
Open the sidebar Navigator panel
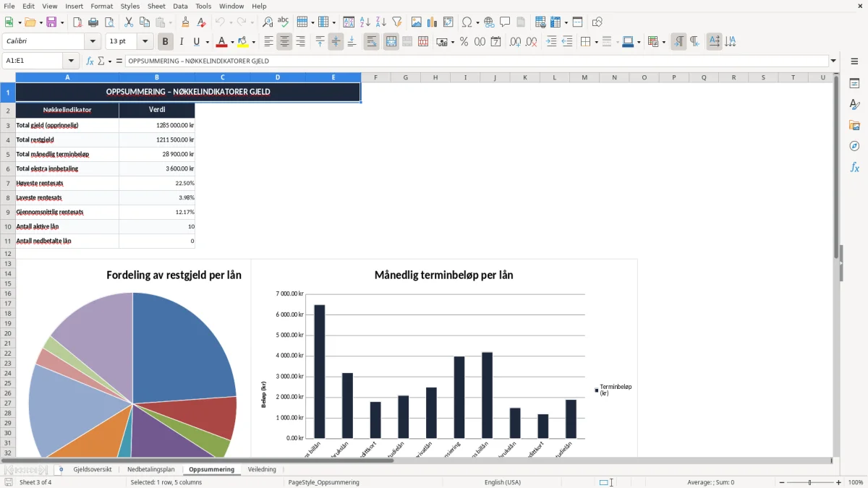[x=854, y=146]
